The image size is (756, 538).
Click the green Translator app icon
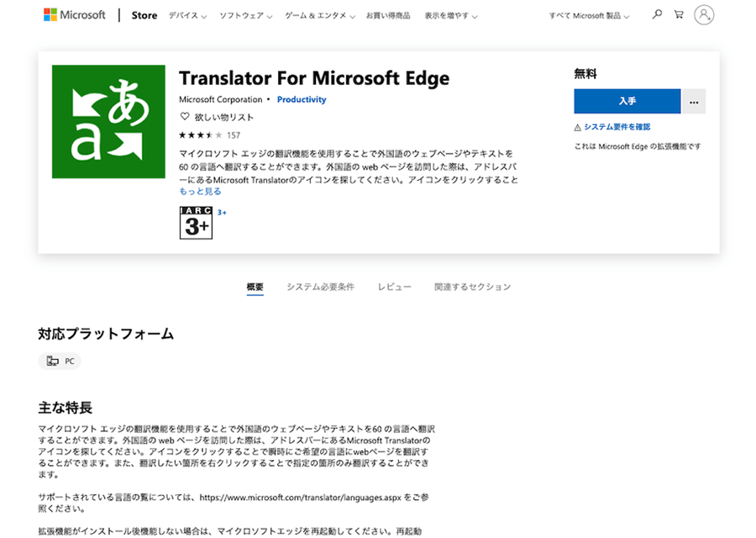pyautogui.click(x=108, y=122)
